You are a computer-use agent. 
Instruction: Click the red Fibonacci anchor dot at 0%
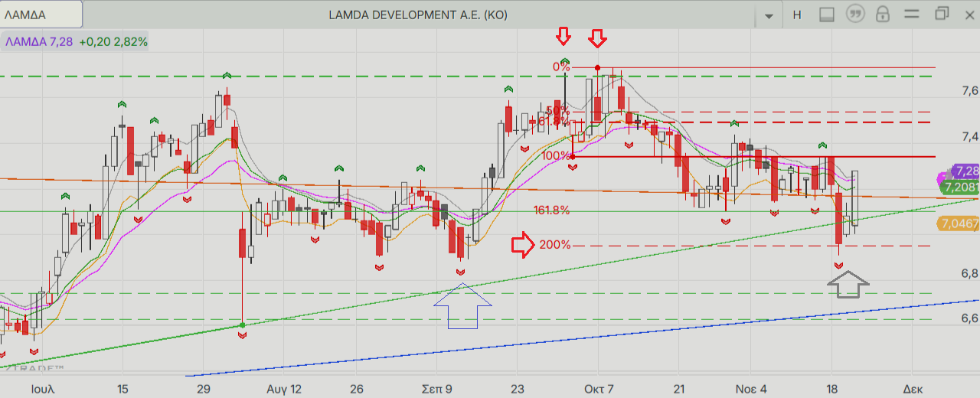click(x=597, y=67)
